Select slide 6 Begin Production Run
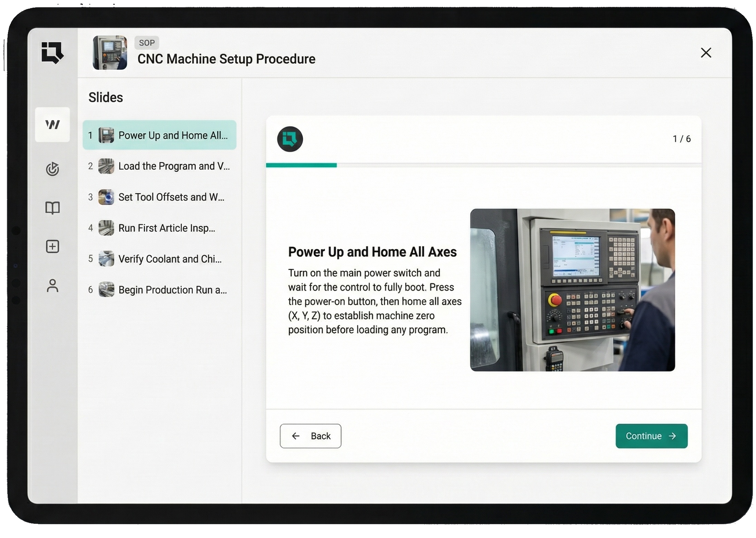Screen dimensions: 756x538 159,289
